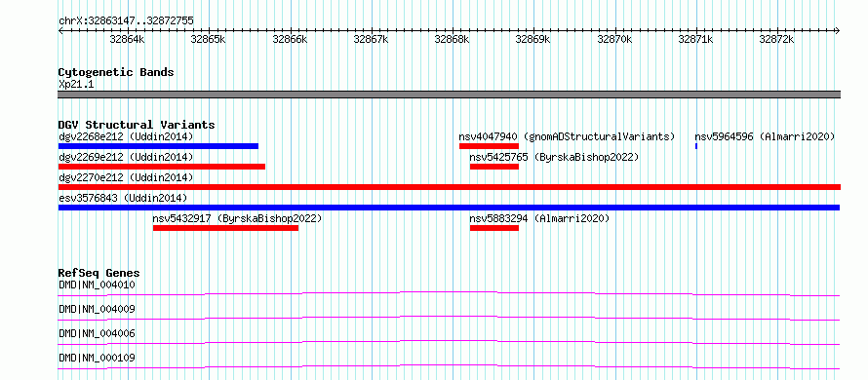Image resolution: width=868 pixels, height=380 pixels.
Task: Click the 32866k ruler tick label
Action: (x=290, y=40)
